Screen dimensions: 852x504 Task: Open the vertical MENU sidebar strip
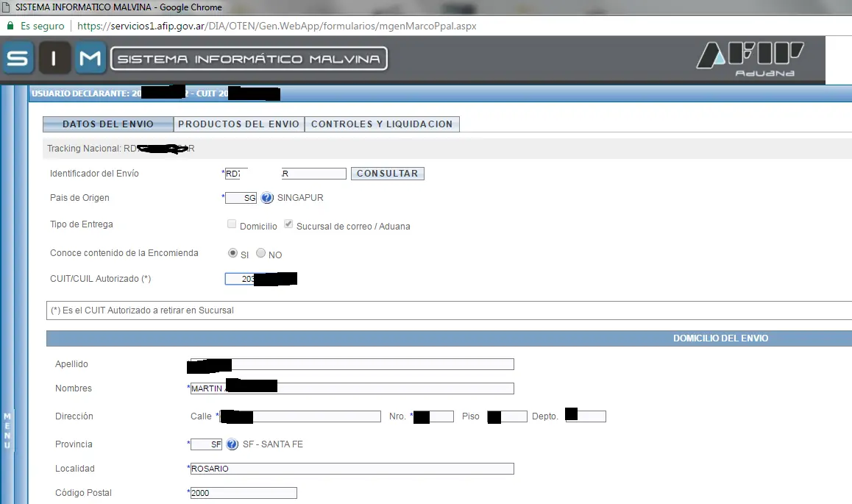coord(7,430)
